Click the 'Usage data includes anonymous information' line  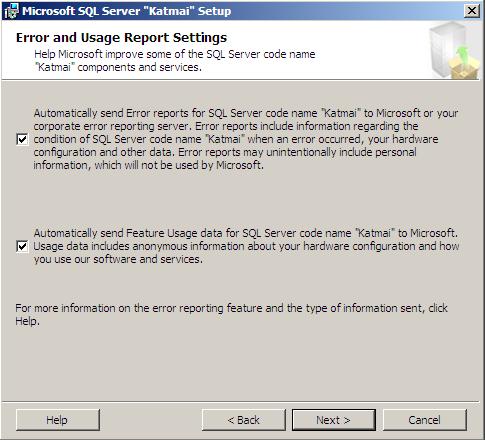(x=246, y=246)
